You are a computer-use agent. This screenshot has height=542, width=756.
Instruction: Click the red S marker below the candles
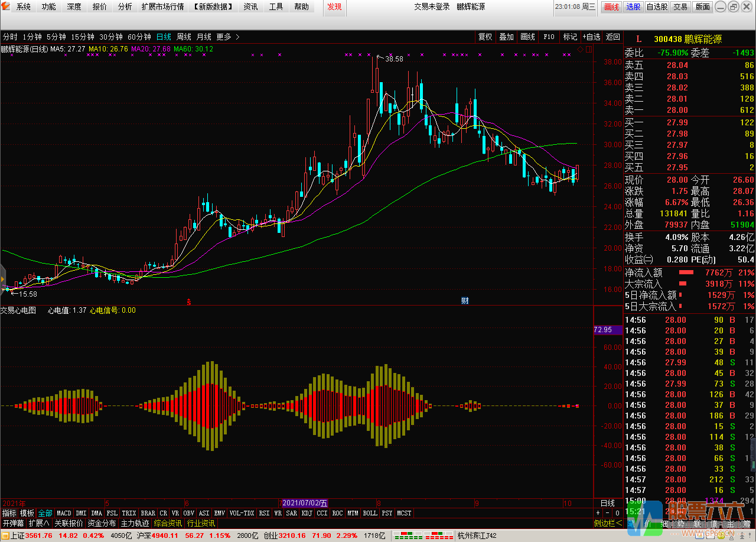tap(189, 301)
